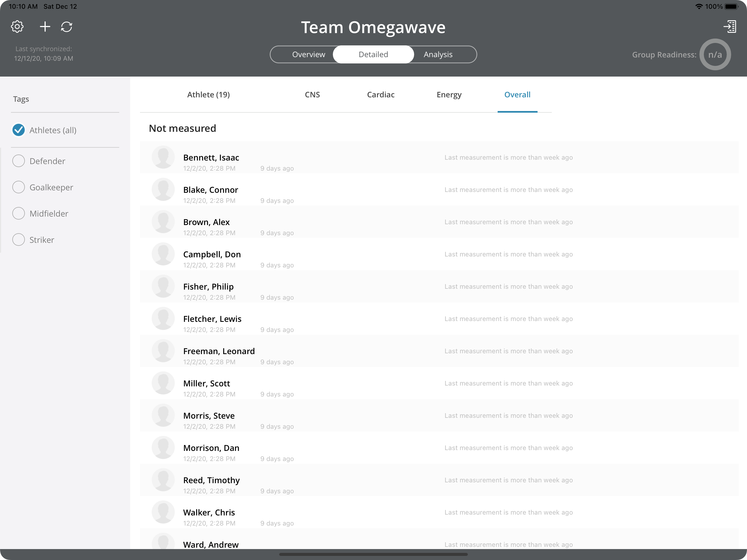Show the Cardiac column tab

381,95
